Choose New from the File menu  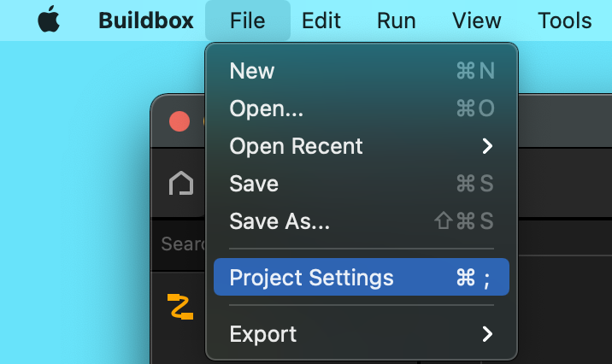(x=362, y=71)
